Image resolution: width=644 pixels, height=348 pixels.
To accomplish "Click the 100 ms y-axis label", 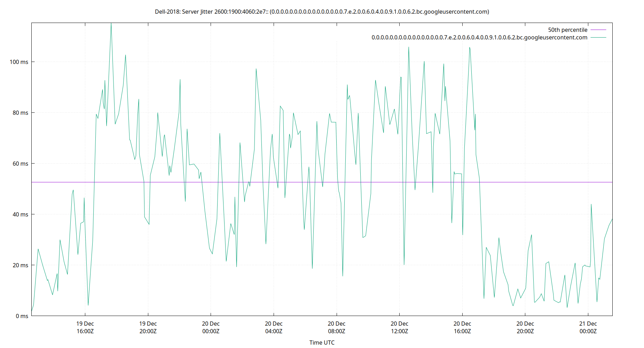I will (19, 62).
